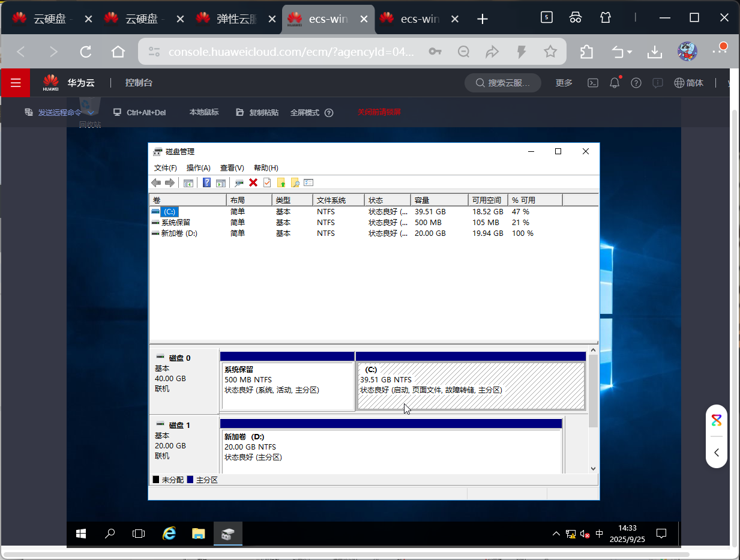This screenshot has height=560, width=740.
Task: Click the action pane toolbar icon beside Help
Action: tap(221, 182)
